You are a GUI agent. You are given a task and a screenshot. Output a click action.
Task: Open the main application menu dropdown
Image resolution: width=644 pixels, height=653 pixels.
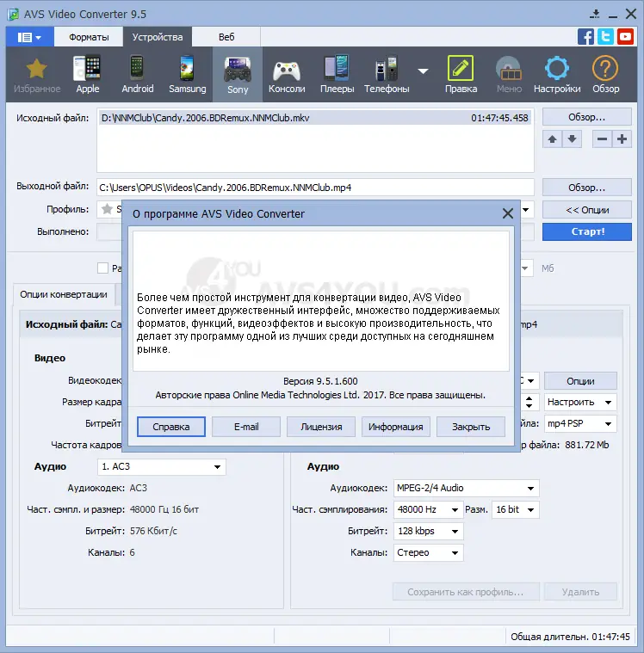coord(29,37)
